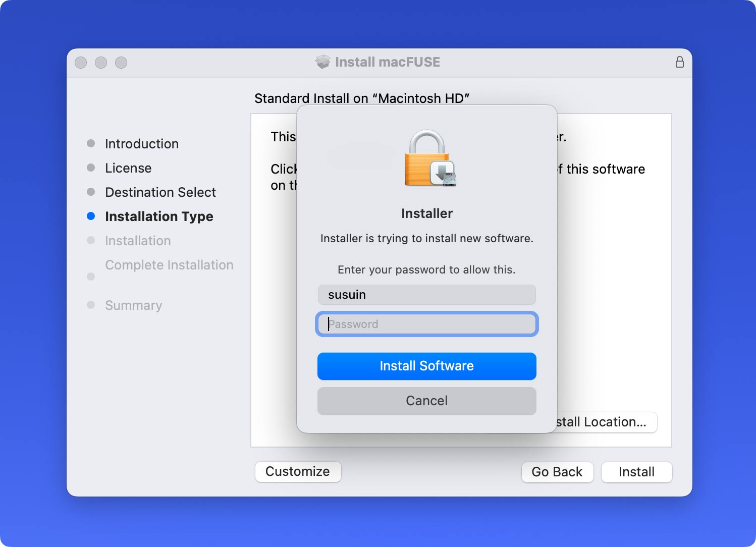Click the 'Install macFUSE' window title
Viewport: 756px width, 547px height.
pyautogui.click(x=388, y=62)
